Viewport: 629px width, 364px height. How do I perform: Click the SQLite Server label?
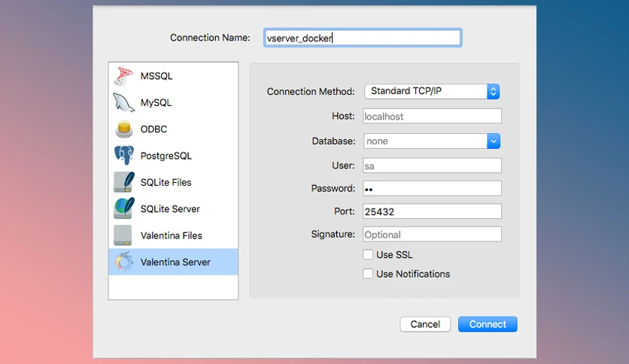[170, 209]
